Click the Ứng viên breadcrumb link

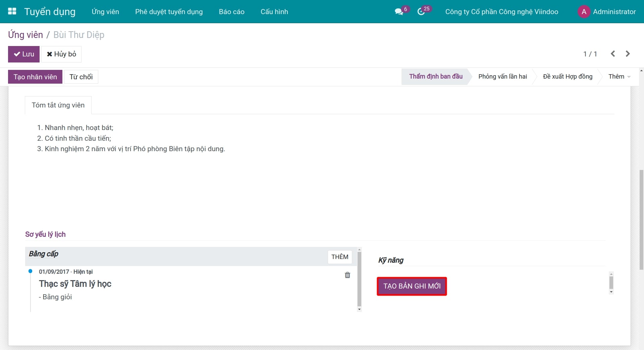click(25, 35)
